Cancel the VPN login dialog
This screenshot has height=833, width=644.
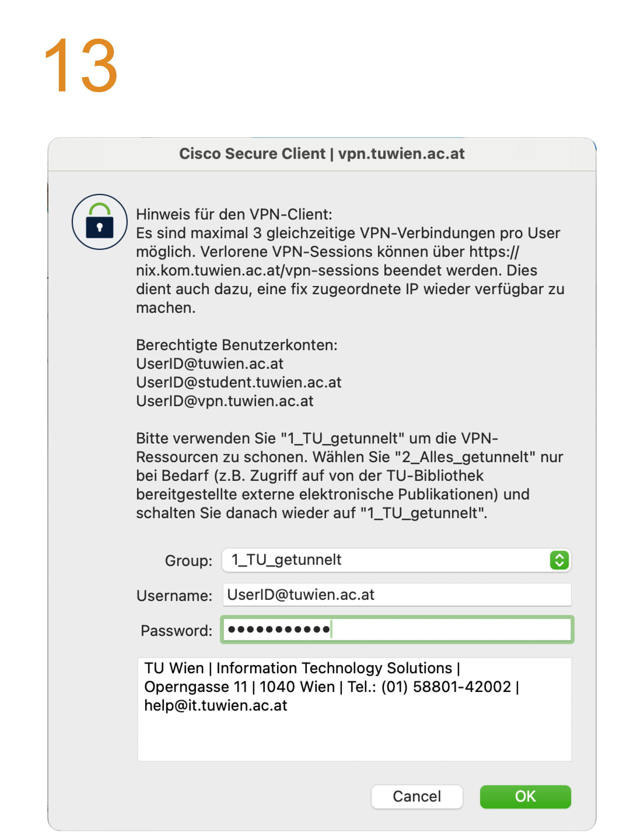[x=417, y=797]
